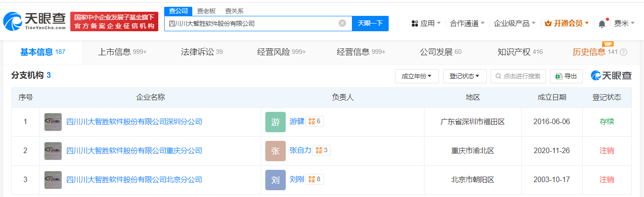Open the notification bell icon

point(602,23)
